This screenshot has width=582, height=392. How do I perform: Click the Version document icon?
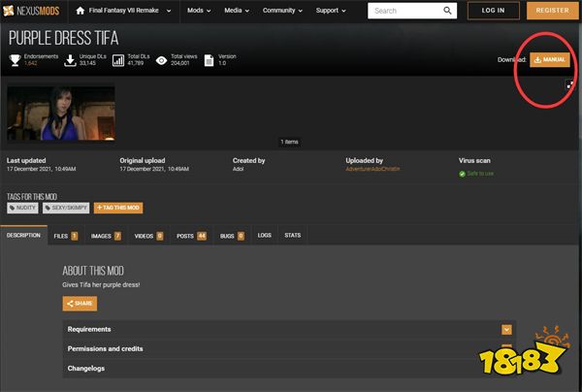tap(209, 60)
